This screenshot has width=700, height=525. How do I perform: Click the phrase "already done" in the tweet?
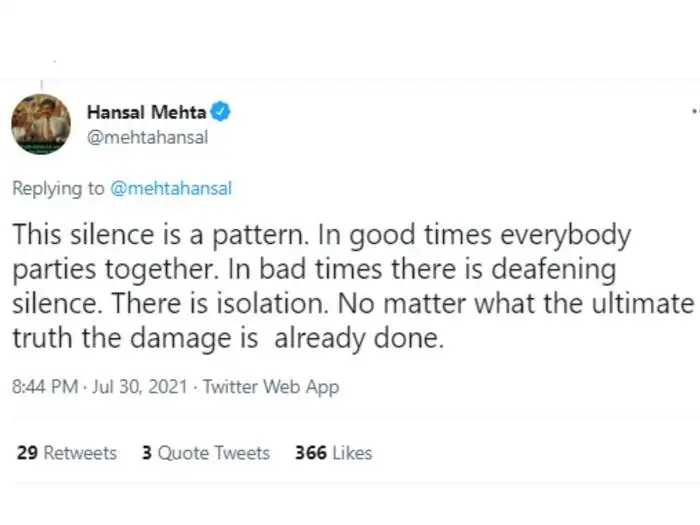pyautogui.click(x=357, y=337)
